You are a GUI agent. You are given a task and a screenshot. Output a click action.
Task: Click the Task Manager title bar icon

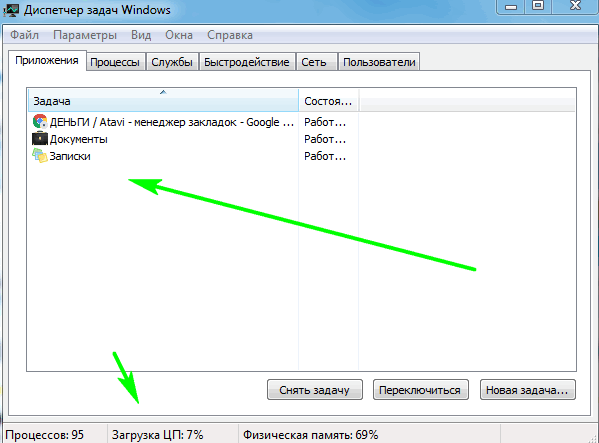11,10
